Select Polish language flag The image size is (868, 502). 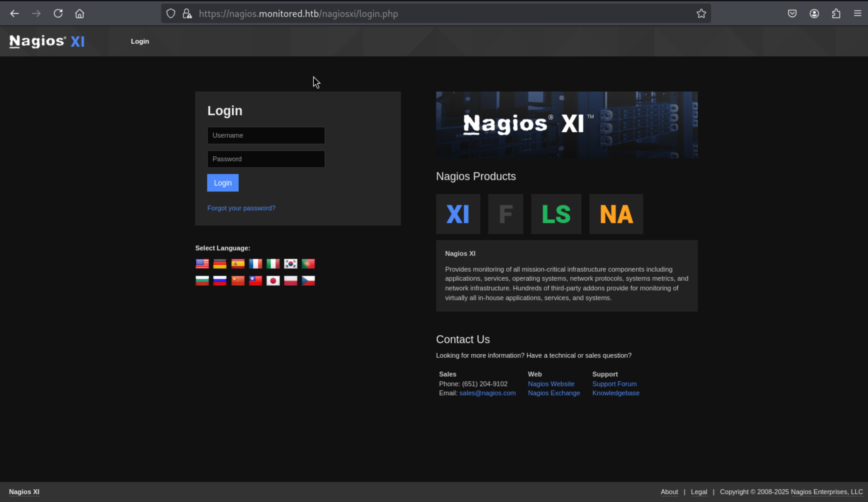290,281
